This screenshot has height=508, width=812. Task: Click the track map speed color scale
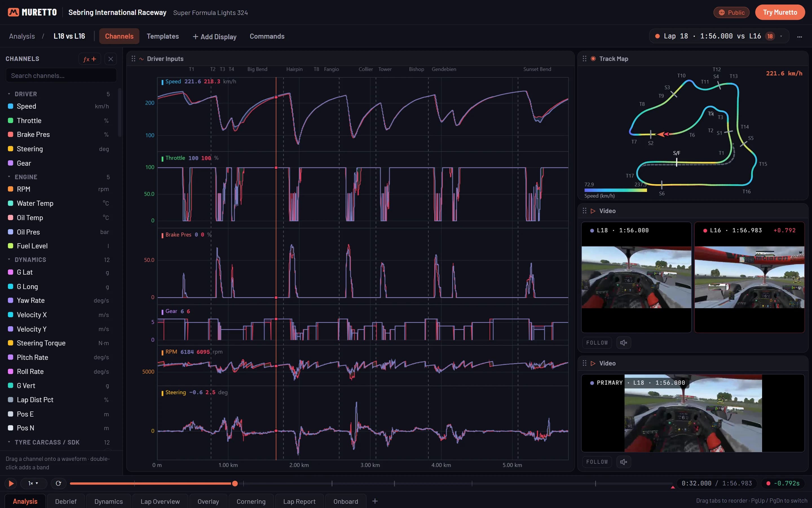pos(615,190)
